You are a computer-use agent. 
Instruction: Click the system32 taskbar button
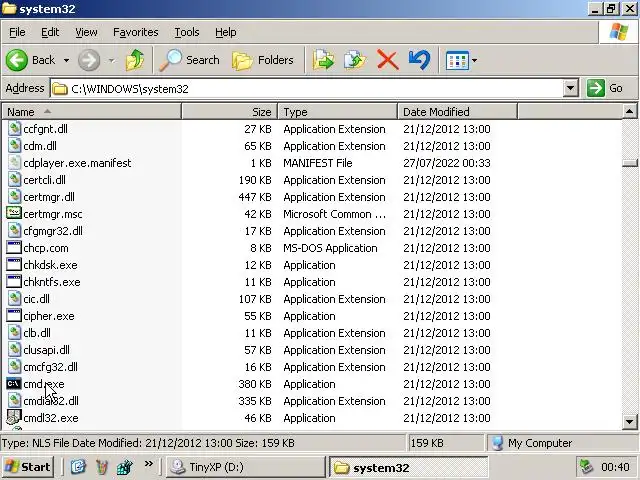point(409,467)
